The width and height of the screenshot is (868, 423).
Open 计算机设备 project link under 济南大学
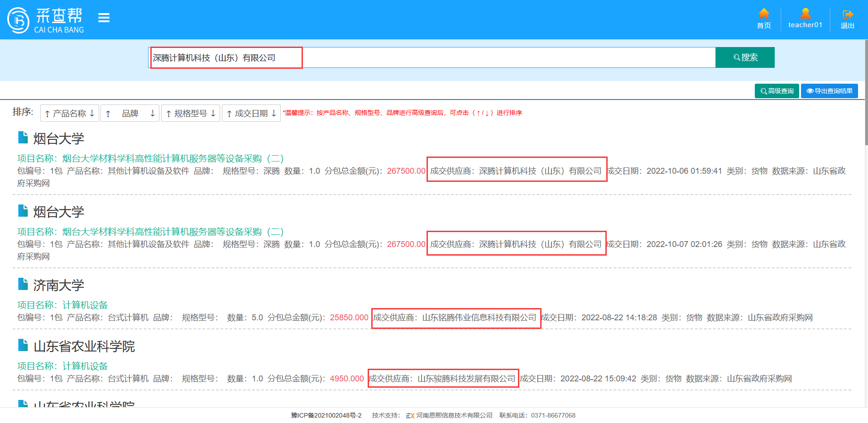62,305
